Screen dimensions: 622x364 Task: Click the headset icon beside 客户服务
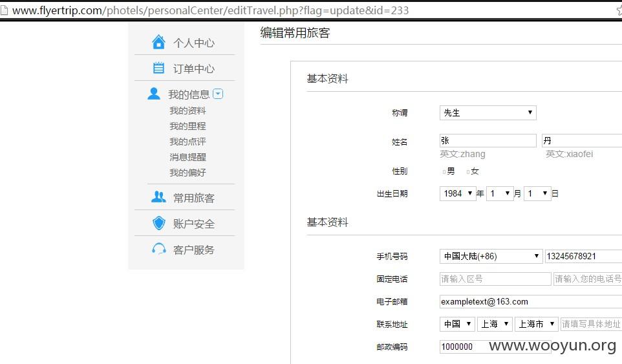158,249
